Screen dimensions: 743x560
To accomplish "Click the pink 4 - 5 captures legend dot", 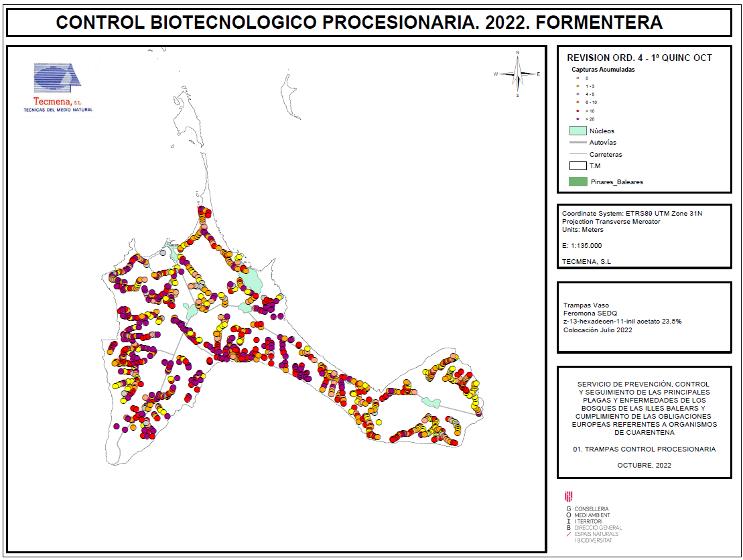I will (x=578, y=94).
